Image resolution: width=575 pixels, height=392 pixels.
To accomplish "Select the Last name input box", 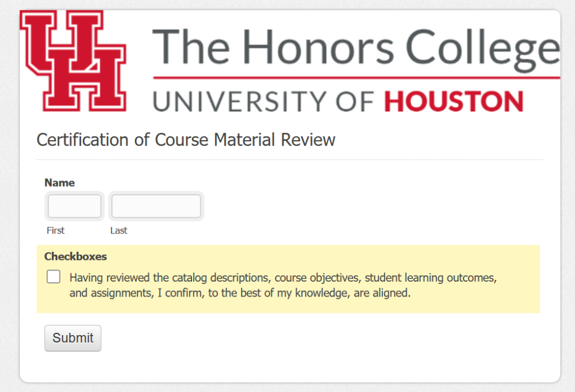I will [x=155, y=206].
